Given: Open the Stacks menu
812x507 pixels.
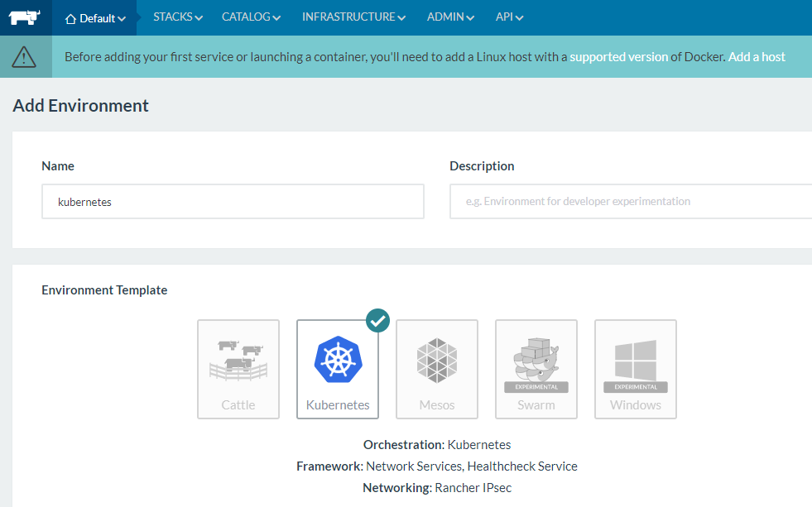Looking at the screenshot, I should pos(178,17).
